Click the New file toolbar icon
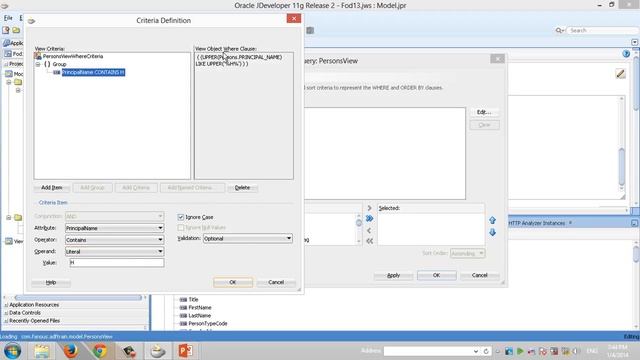The image size is (640, 360). (x=6, y=30)
